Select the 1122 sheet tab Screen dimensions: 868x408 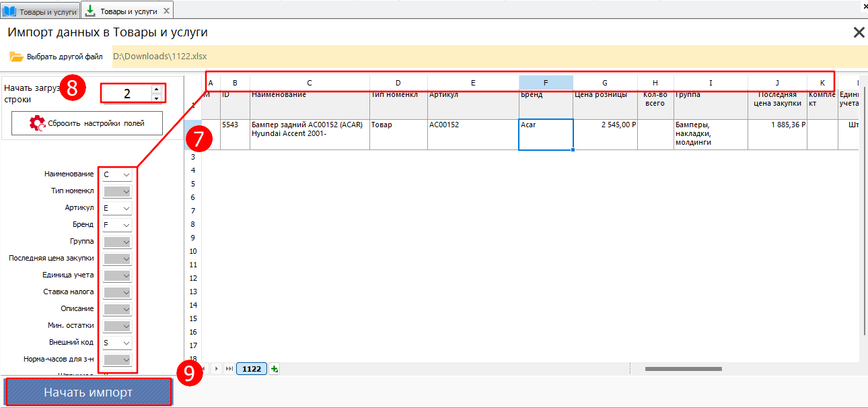click(x=252, y=368)
